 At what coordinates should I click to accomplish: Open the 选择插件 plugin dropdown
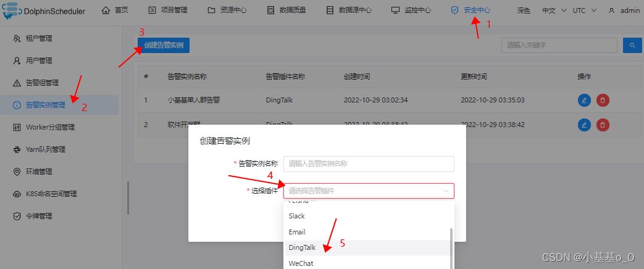click(369, 191)
